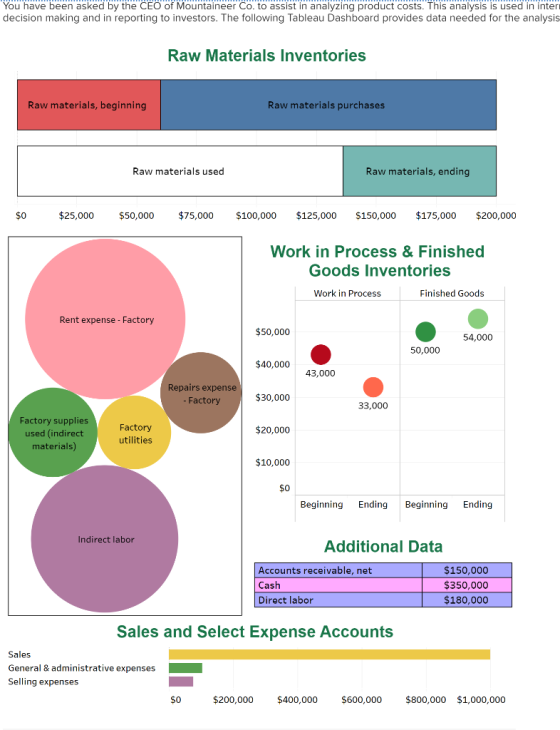Click the dark red 43,000 Work in Process dot
The height and width of the screenshot is (730, 560).
point(321,355)
